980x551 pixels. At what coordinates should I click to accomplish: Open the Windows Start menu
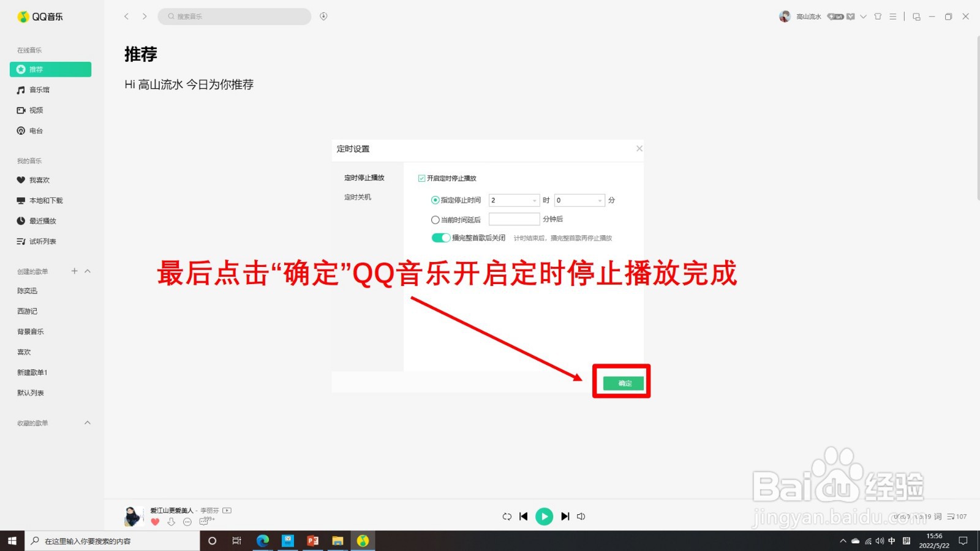[12, 541]
